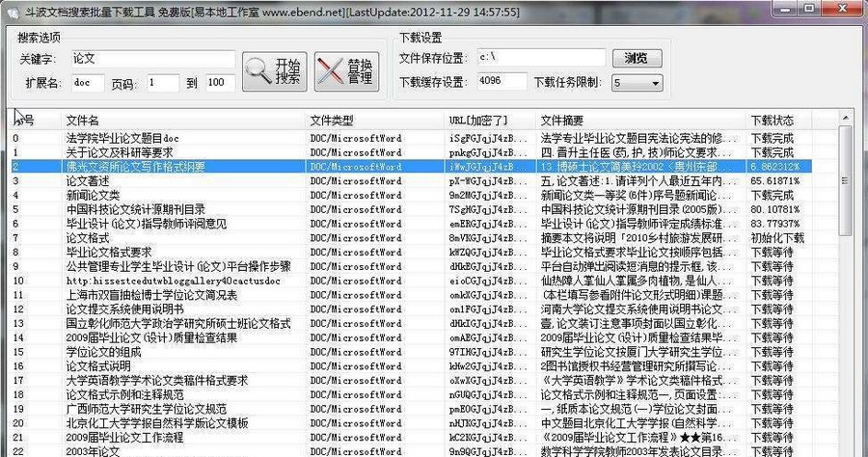Select row 国立彰化师范大学政治学研究所硕士班论文格式
This screenshot has height=457, width=868.
click(411, 324)
